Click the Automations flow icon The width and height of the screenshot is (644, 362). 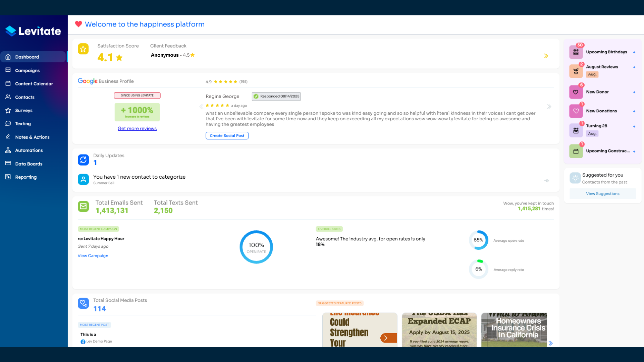tap(8, 150)
